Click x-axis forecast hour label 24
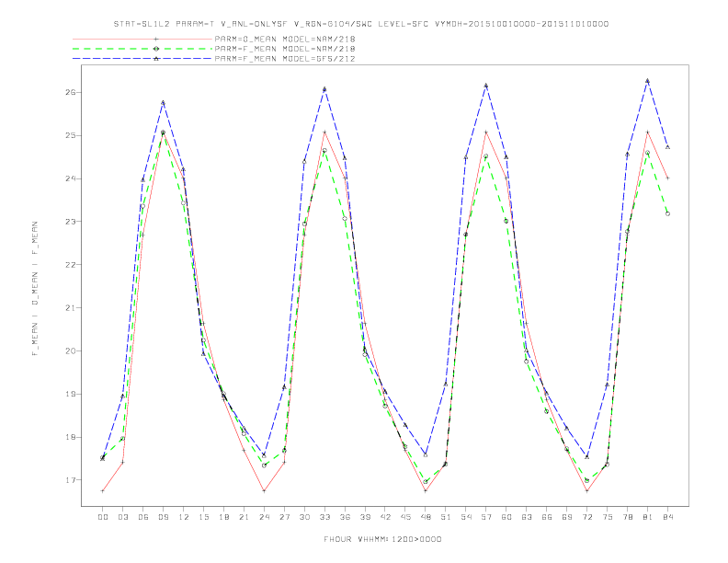Viewport: 728px width, 563px height. pos(264,517)
